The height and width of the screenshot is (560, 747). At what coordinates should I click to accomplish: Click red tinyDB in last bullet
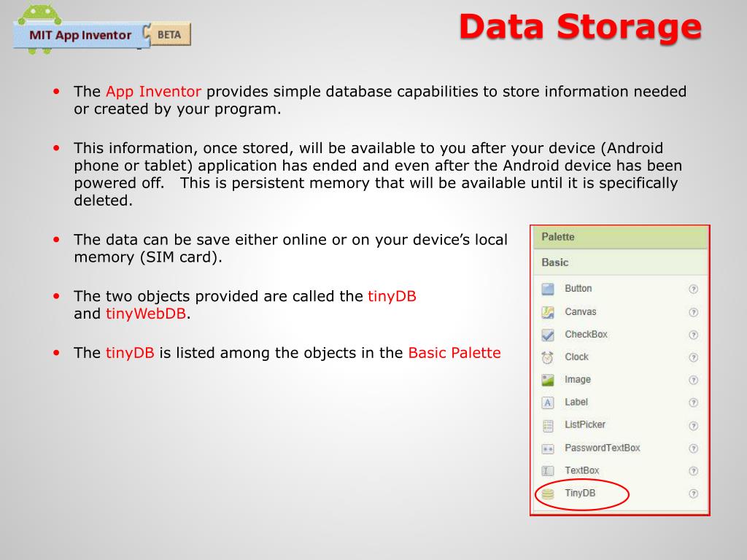[x=130, y=353]
